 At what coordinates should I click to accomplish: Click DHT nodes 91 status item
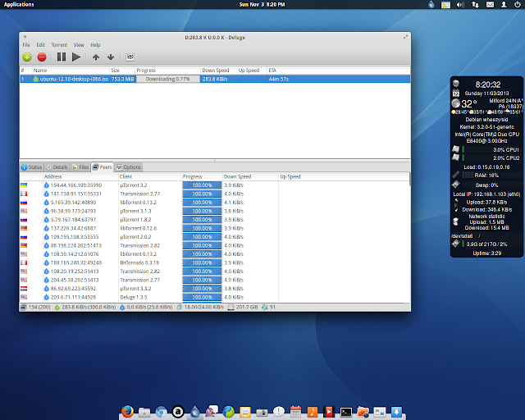(269, 307)
